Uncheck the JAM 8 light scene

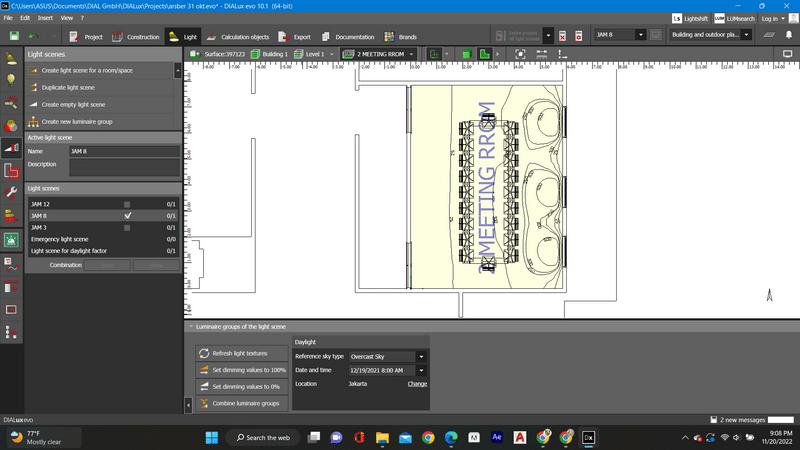(127, 216)
